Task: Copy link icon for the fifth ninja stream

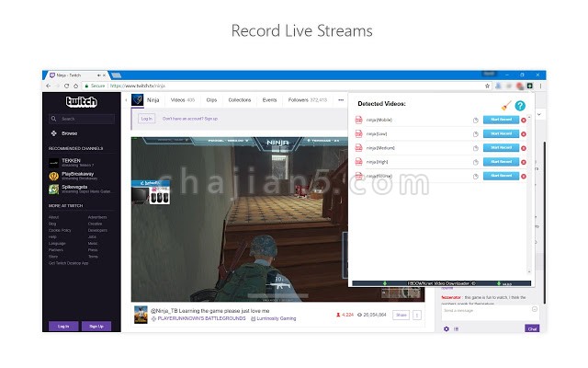Action: [x=476, y=176]
